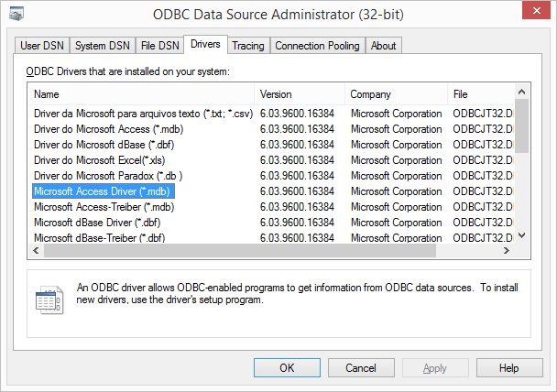The height and width of the screenshot is (392, 557).
Task: Click the Cancel button
Action: coord(361,368)
